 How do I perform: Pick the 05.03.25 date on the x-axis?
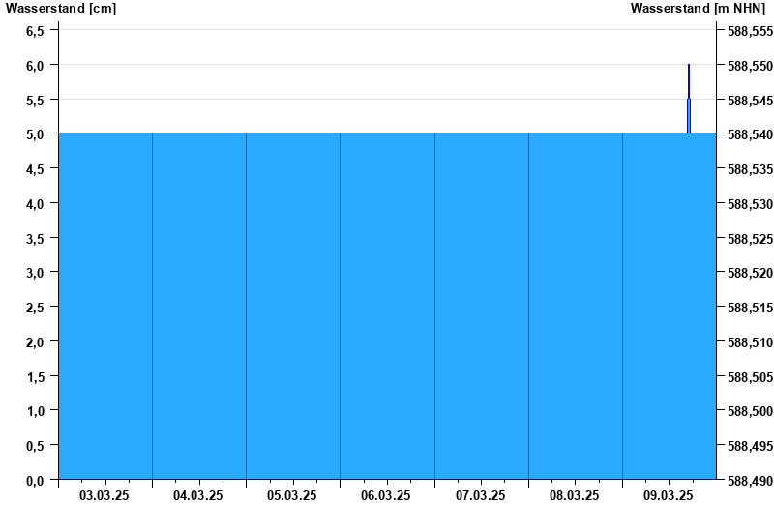click(292, 495)
